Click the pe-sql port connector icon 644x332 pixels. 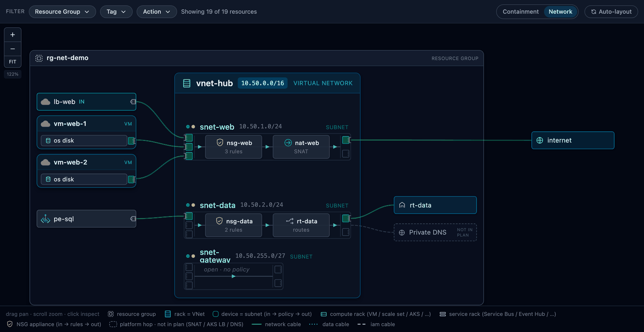133,219
